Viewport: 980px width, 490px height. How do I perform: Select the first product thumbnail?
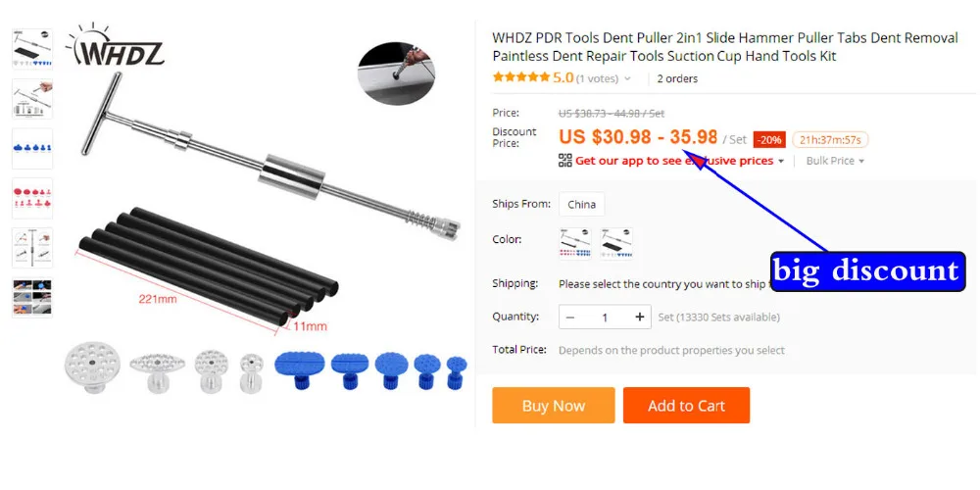click(32, 49)
